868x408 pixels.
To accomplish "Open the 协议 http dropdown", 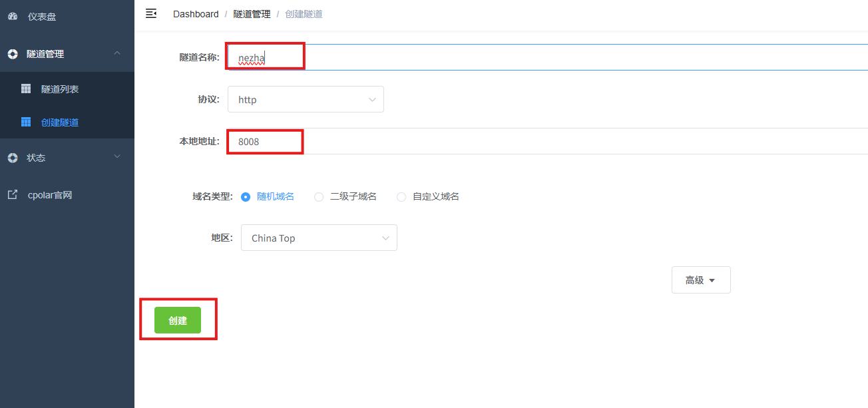I will (x=306, y=99).
